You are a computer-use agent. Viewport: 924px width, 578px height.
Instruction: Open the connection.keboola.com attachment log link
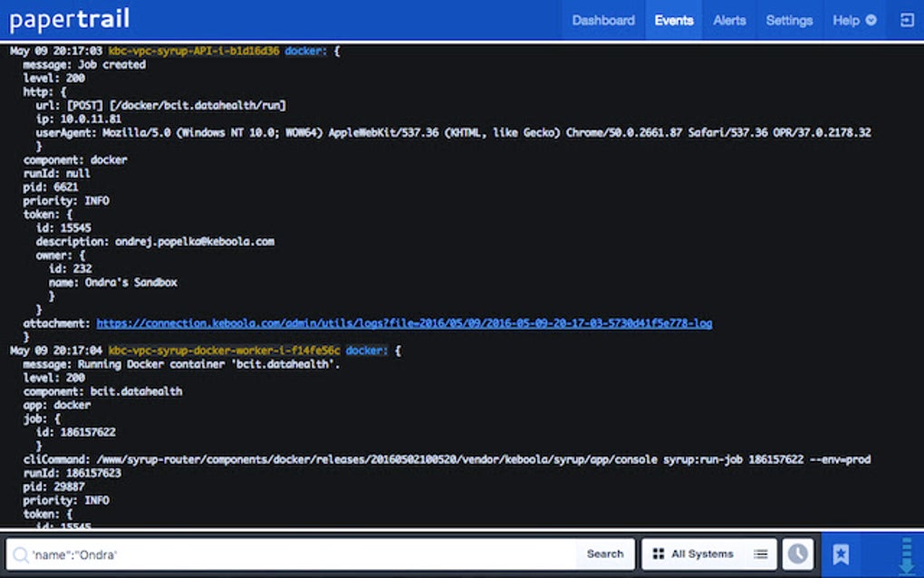pos(404,323)
